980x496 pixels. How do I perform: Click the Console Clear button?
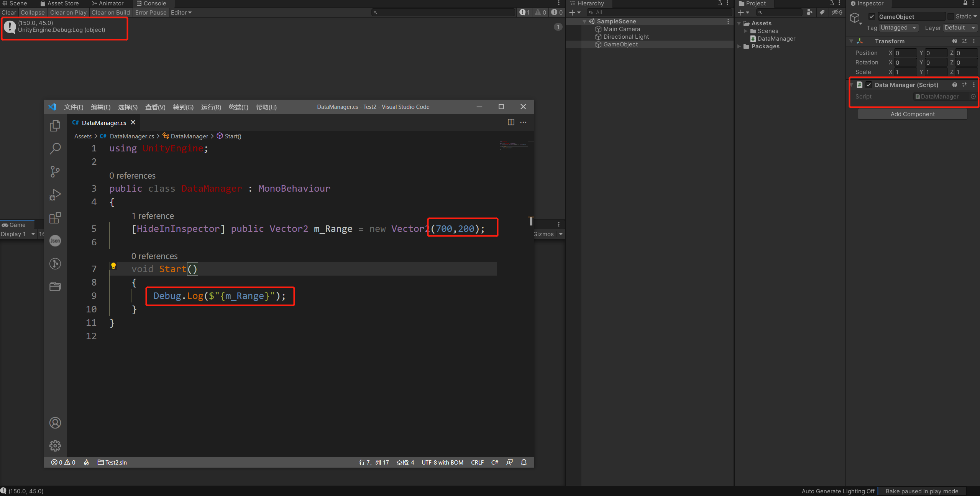(x=9, y=12)
